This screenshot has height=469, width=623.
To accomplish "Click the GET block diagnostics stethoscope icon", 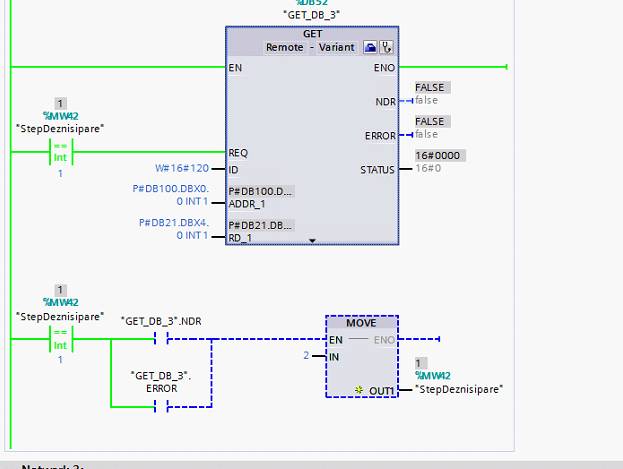I will [x=386, y=47].
